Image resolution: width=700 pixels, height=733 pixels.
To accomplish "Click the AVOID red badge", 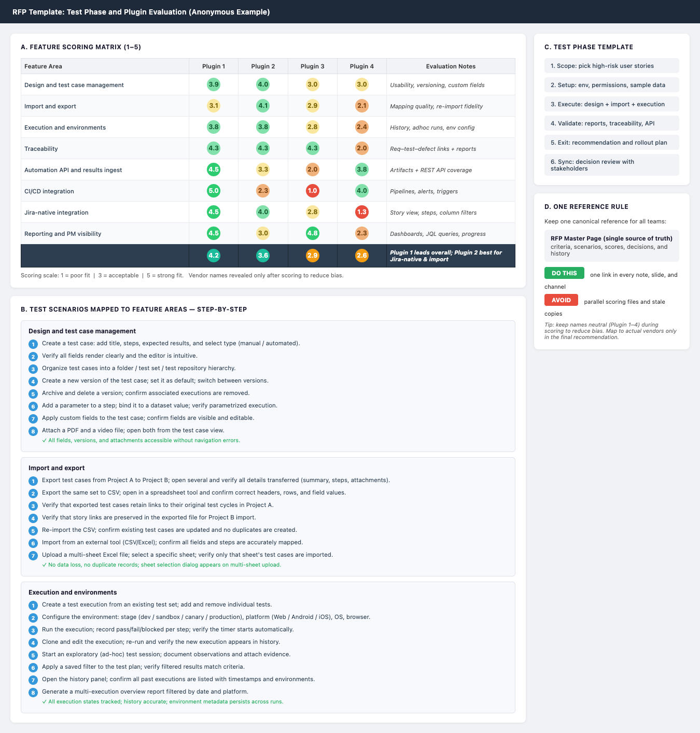I will coord(561,300).
